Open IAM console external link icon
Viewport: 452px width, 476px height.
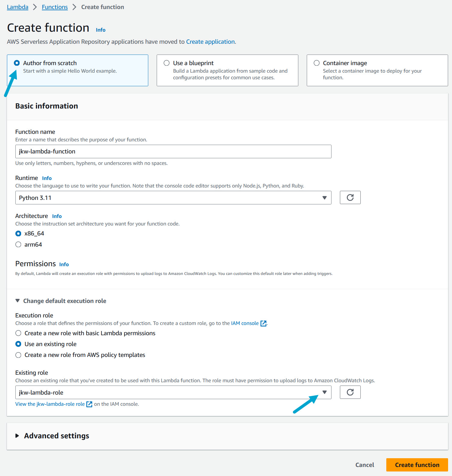pyautogui.click(x=263, y=323)
